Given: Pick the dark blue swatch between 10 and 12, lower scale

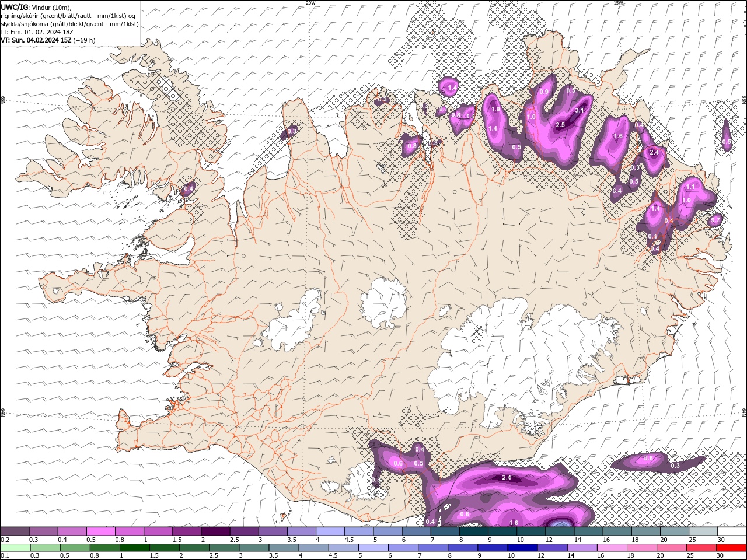Looking at the screenshot, I should pos(522,548).
